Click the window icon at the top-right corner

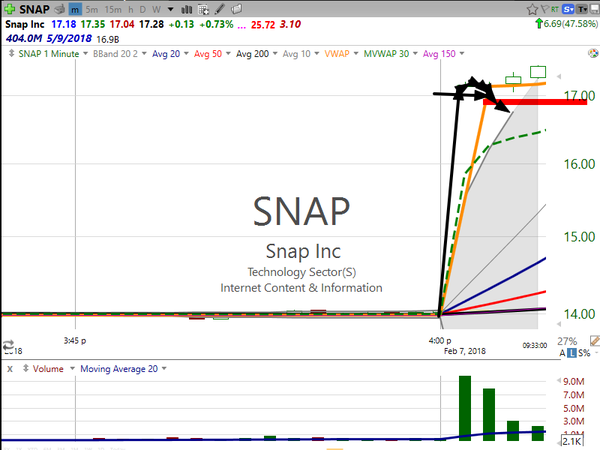point(595,9)
